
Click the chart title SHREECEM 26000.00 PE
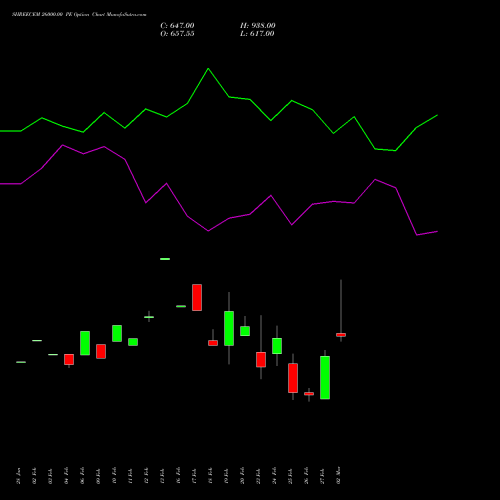tap(42, 15)
